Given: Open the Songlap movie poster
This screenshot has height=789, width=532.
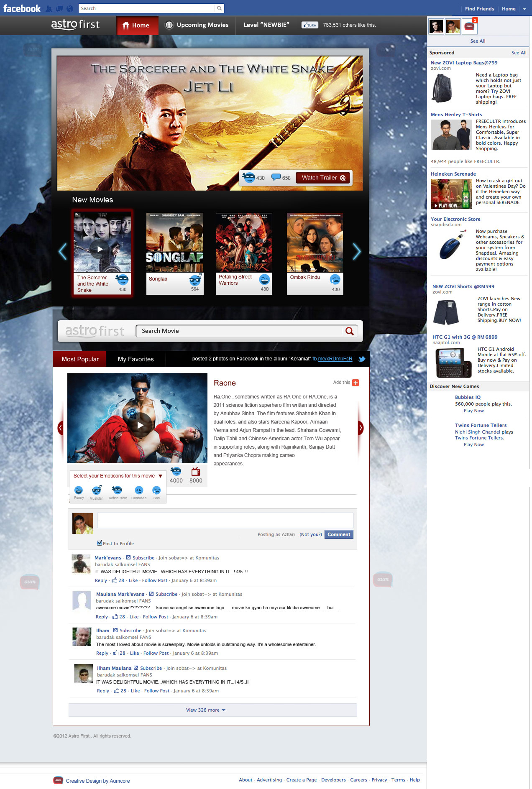Looking at the screenshot, I should pyautogui.click(x=175, y=242).
